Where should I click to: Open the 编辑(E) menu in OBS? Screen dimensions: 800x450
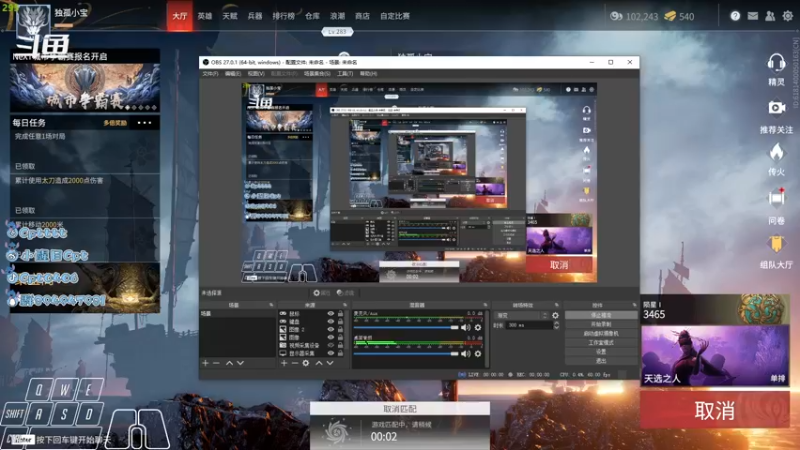tap(233, 74)
